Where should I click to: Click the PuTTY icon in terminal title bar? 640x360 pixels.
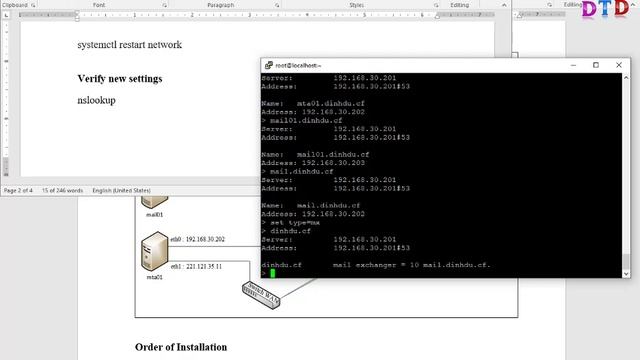268,65
